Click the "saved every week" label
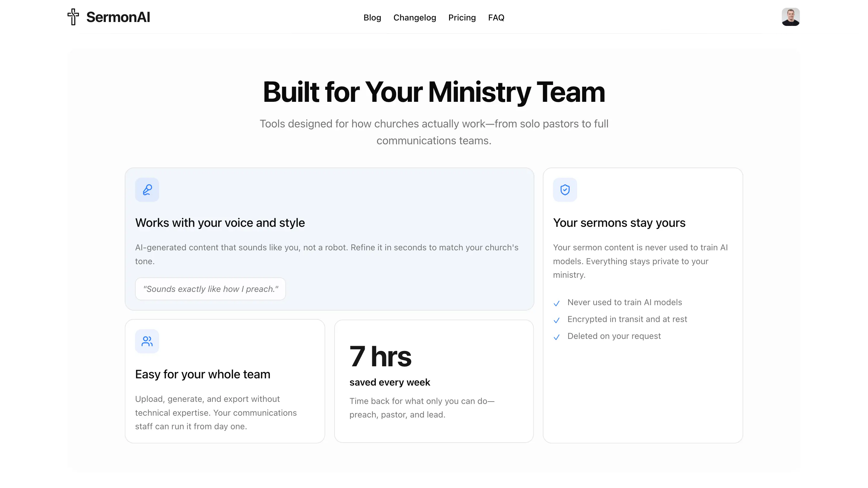Screen dimensions: 868x488 (x=389, y=382)
